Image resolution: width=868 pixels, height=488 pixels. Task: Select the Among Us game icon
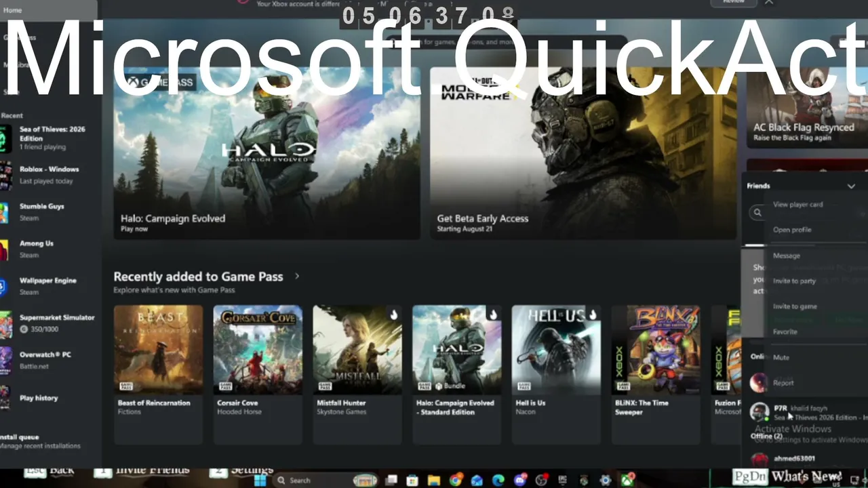coord(5,249)
